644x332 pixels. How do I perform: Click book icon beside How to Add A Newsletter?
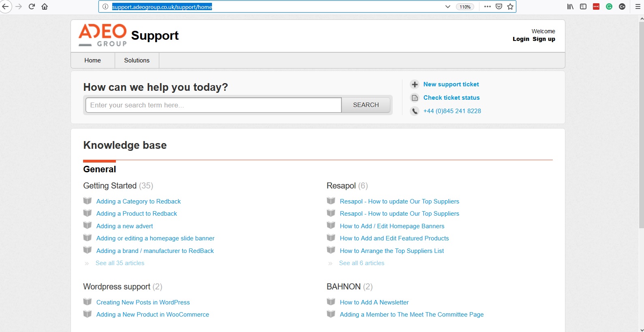point(331,302)
